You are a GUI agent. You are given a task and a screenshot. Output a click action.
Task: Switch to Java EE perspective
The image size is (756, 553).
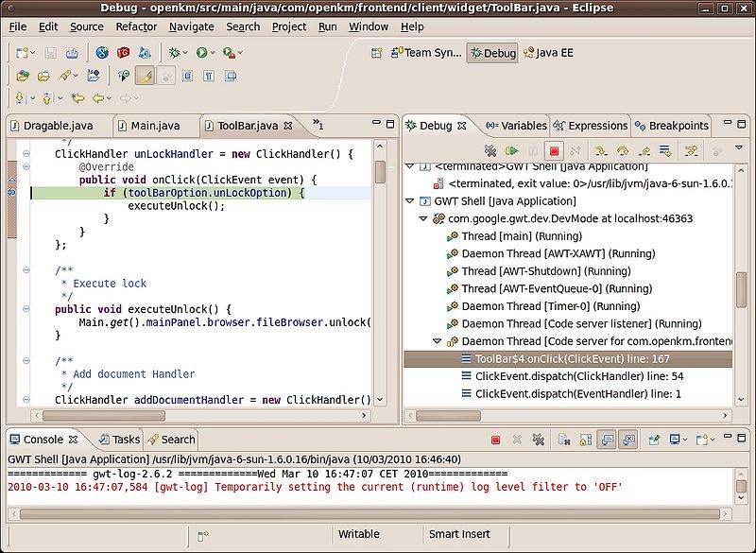pos(548,53)
